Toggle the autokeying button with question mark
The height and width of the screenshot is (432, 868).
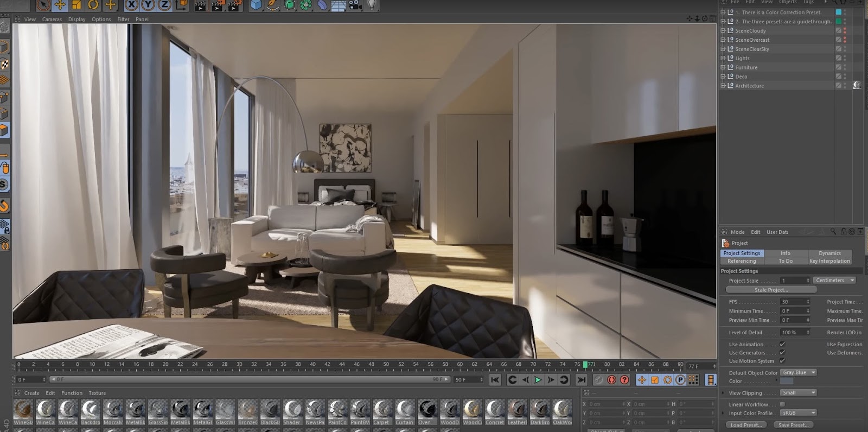click(x=624, y=380)
